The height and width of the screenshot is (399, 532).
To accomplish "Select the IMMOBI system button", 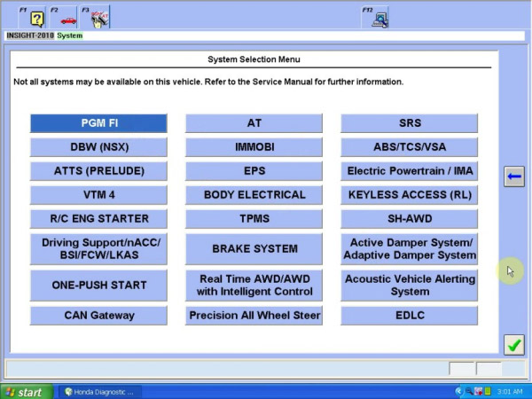I will (254, 147).
